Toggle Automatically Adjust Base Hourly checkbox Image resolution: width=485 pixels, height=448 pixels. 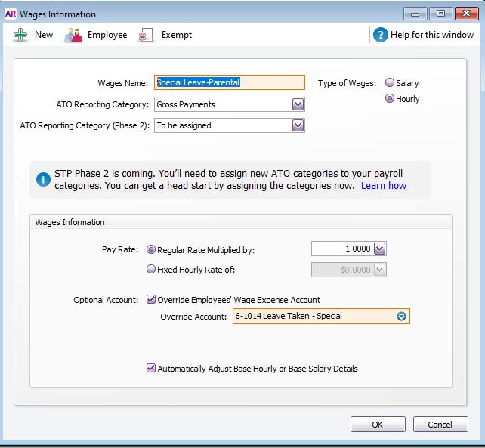click(151, 369)
